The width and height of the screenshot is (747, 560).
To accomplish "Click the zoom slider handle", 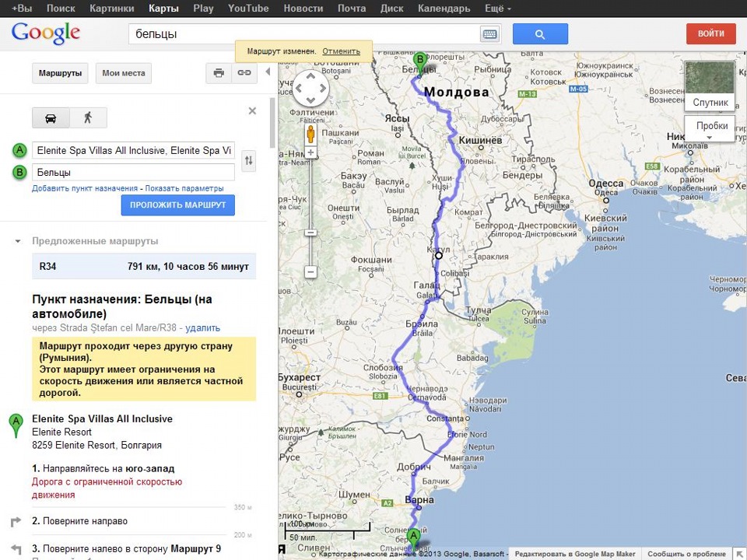I will click(x=310, y=233).
